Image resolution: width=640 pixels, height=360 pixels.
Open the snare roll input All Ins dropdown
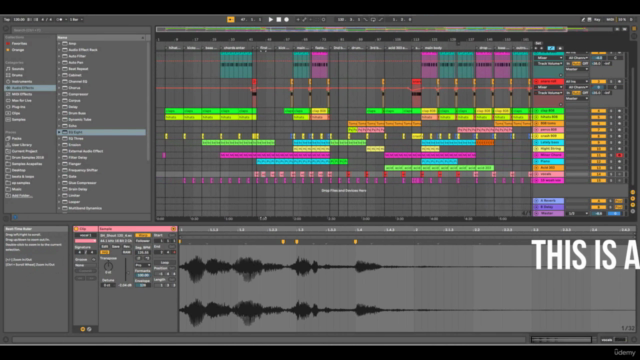576,82
